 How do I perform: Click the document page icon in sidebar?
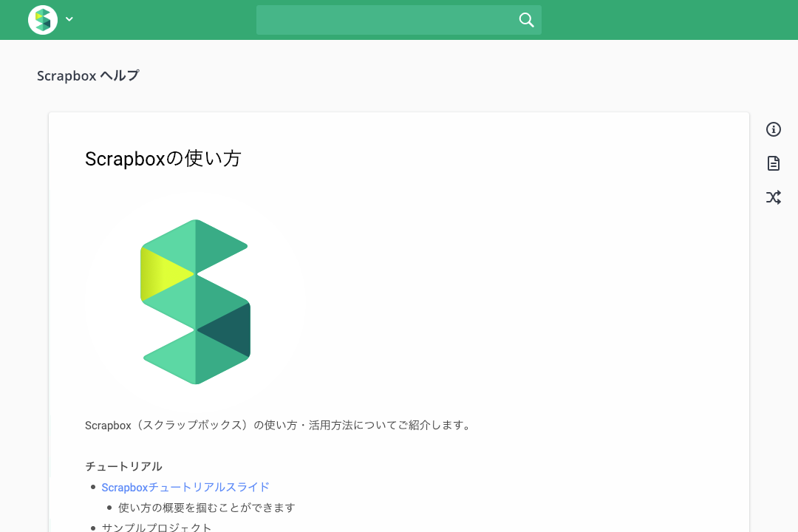773,163
